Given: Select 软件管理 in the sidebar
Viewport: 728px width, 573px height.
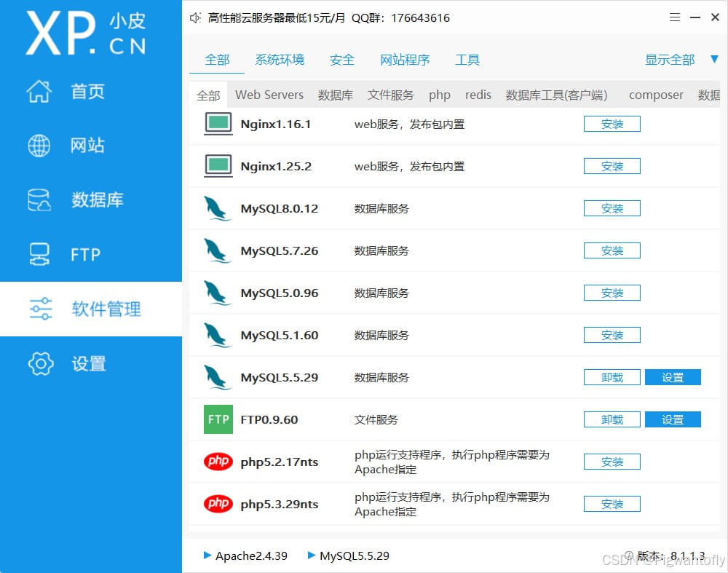Looking at the screenshot, I should (91, 309).
